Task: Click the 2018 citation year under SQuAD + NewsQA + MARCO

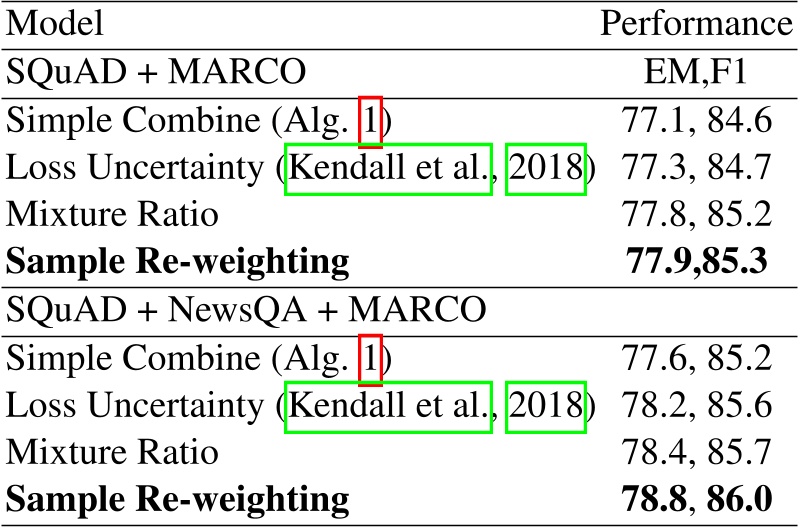Action: click(545, 406)
